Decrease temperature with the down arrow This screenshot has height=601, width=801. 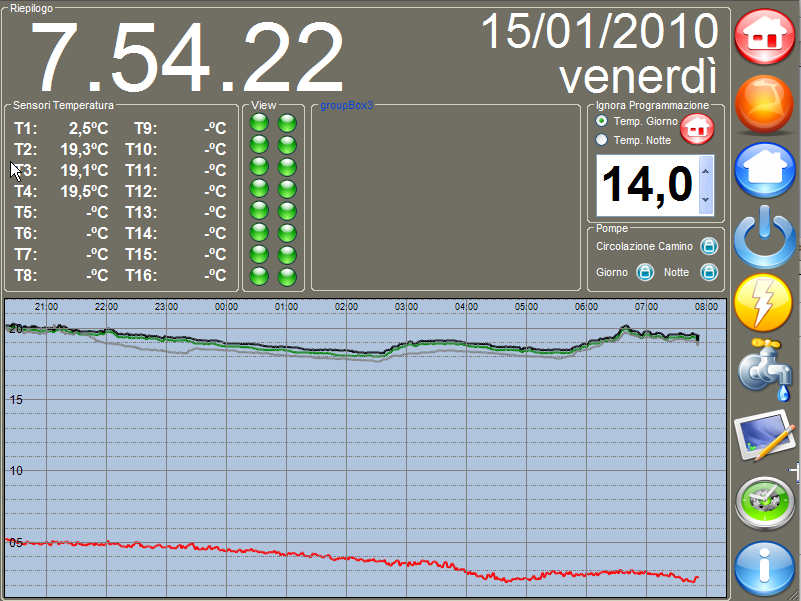(706, 199)
